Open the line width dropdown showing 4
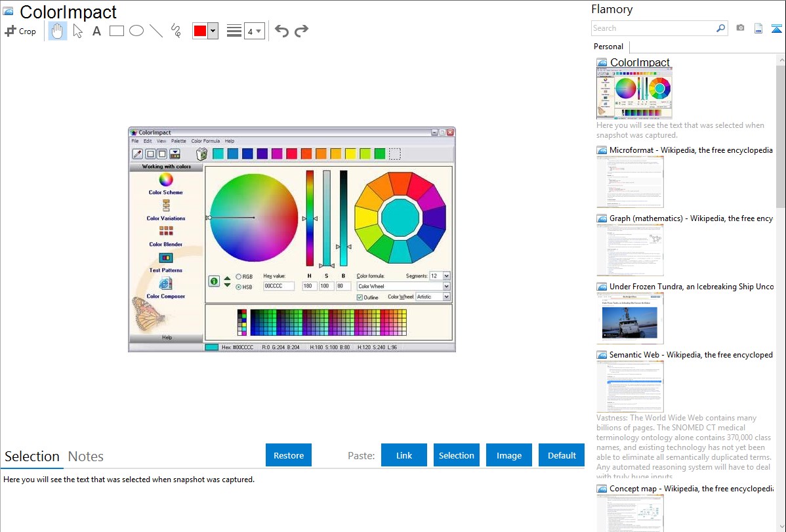 254,31
